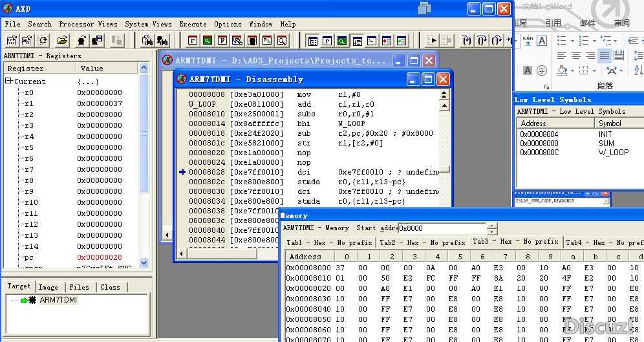Collapse the Current register tree node
The image size is (644, 342).
click(x=9, y=81)
